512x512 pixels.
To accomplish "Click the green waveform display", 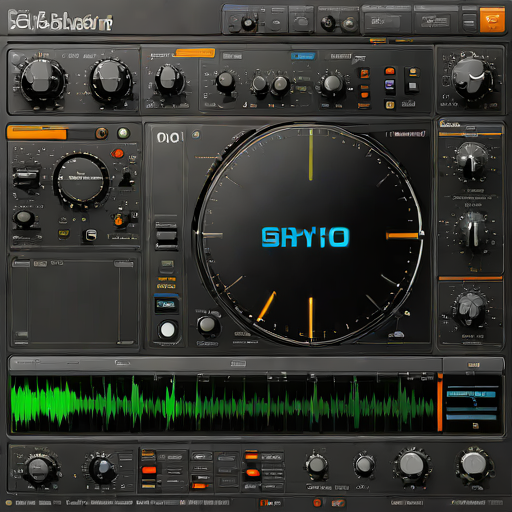I will point(223,403).
